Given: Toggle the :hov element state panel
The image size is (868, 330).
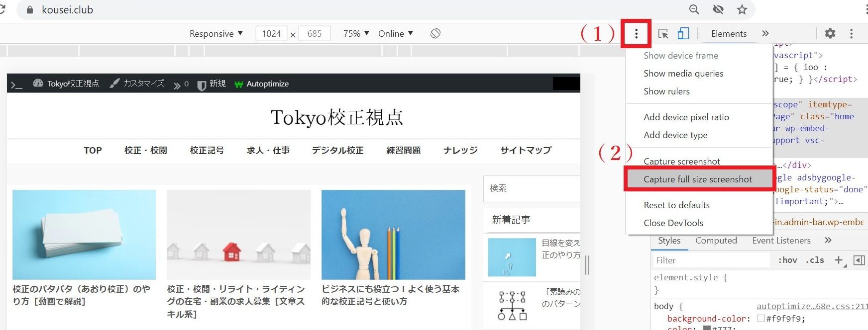Looking at the screenshot, I should click(787, 260).
